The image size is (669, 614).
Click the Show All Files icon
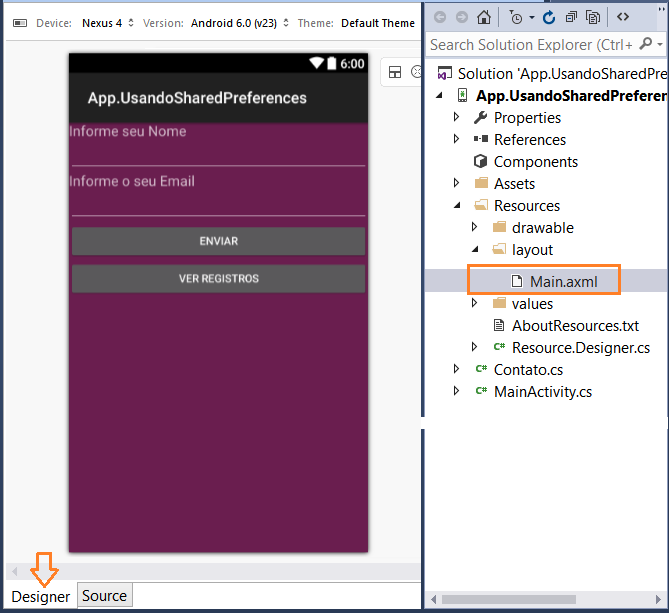pos(593,17)
